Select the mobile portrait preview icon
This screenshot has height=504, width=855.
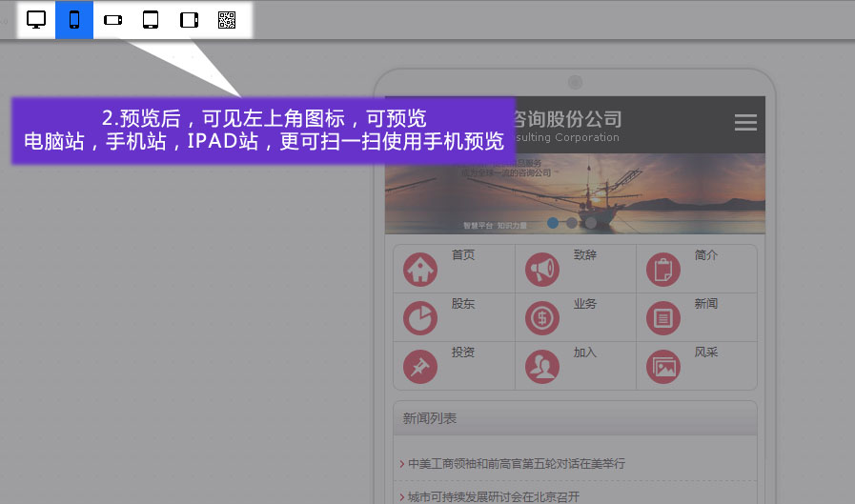click(74, 20)
